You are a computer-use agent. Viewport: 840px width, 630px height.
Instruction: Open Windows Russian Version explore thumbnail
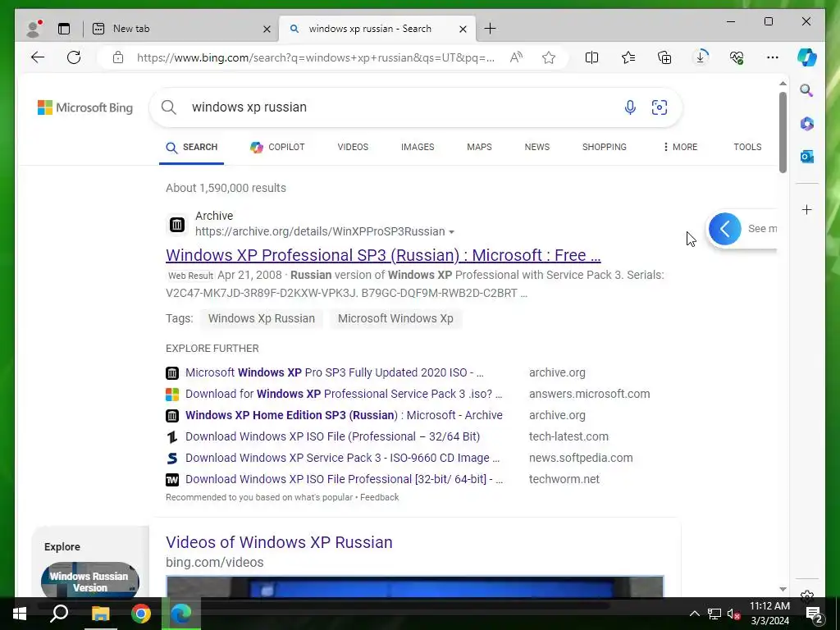pos(90,580)
